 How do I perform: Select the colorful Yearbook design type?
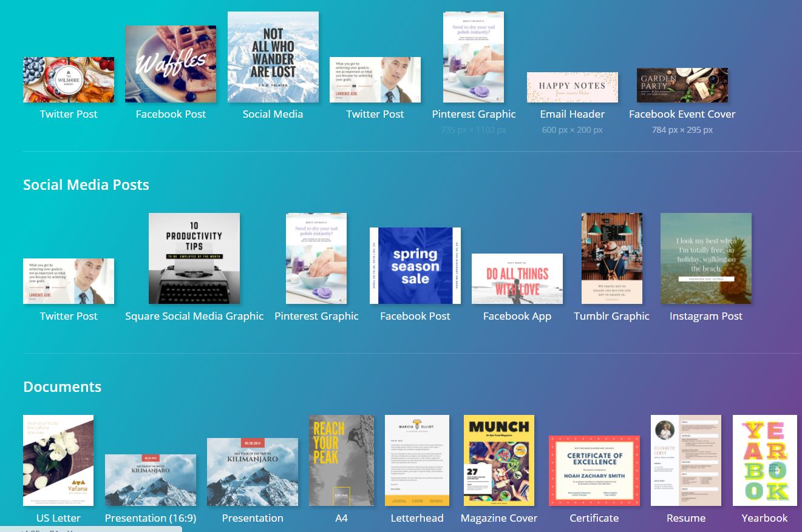pos(764,460)
